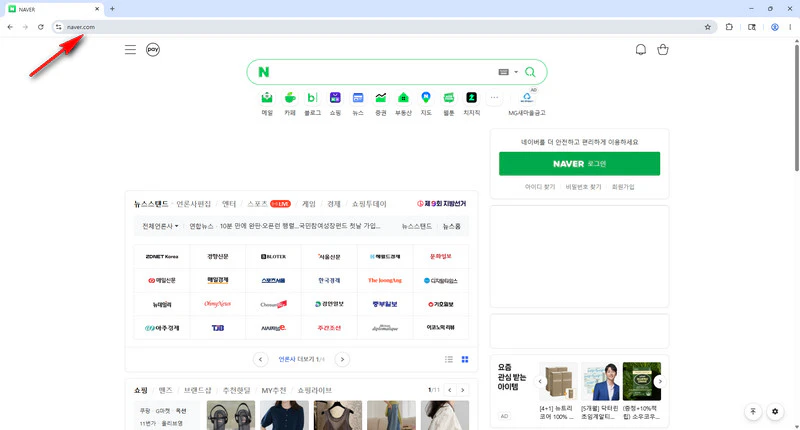
Task: Show previous trending item with left arrow
Action: (540, 382)
